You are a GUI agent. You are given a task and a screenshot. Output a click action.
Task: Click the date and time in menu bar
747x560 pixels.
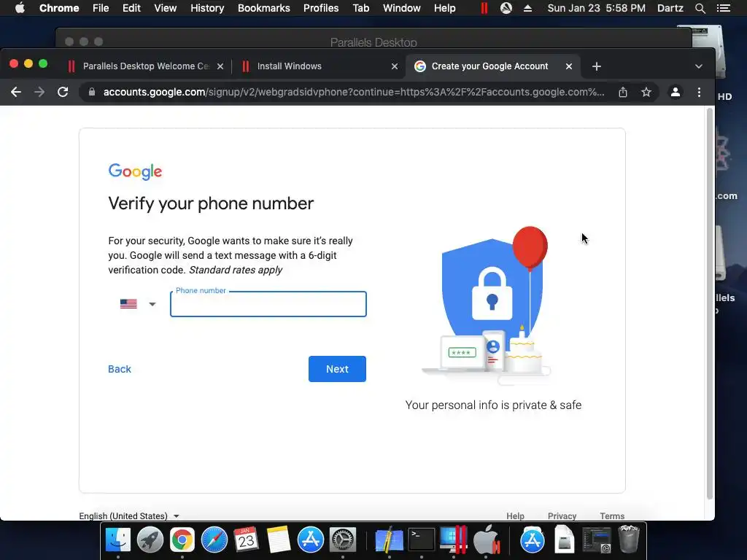click(x=597, y=8)
